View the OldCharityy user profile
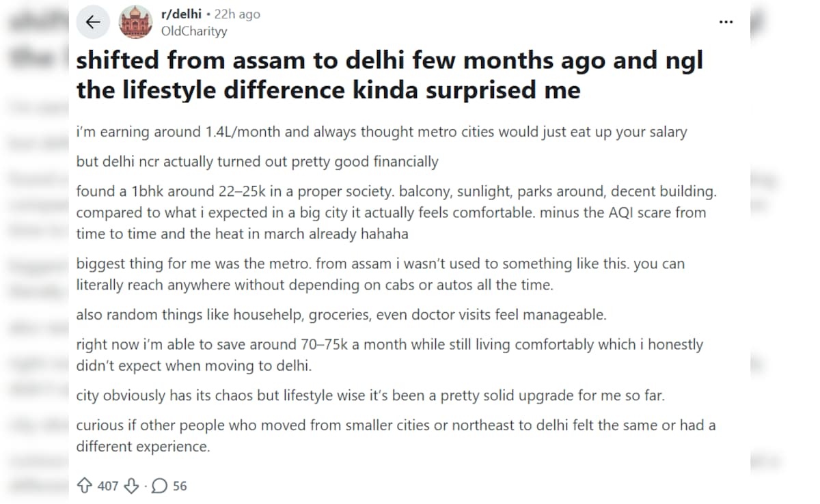Viewport: 820px width, 504px height. tap(194, 31)
